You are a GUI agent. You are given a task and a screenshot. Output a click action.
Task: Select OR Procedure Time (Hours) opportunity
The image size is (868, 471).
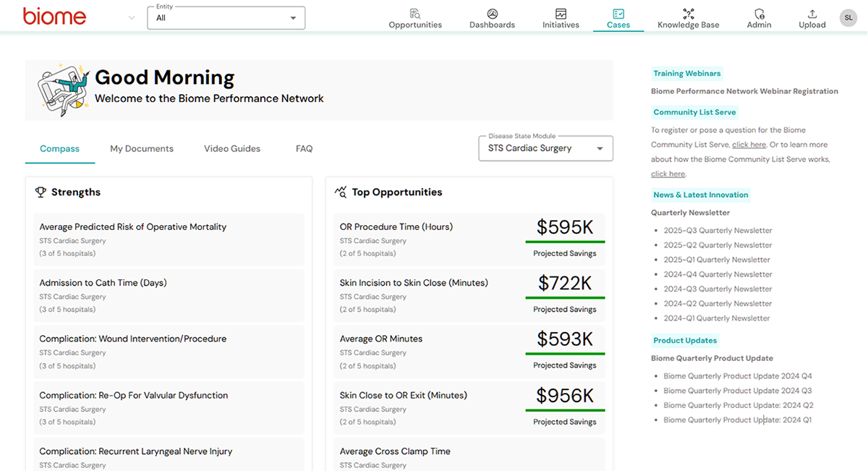point(396,227)
